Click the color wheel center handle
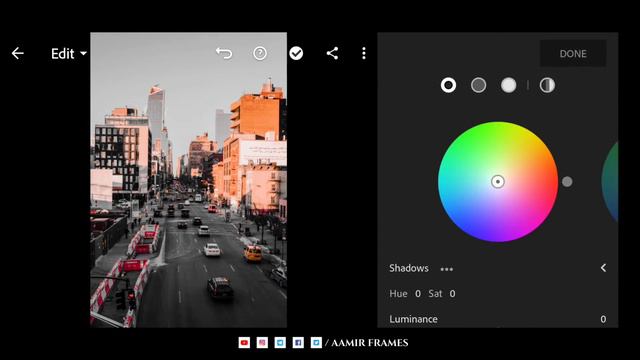The height and width of the screenshot is (360, 640). (x=498, y=182)
